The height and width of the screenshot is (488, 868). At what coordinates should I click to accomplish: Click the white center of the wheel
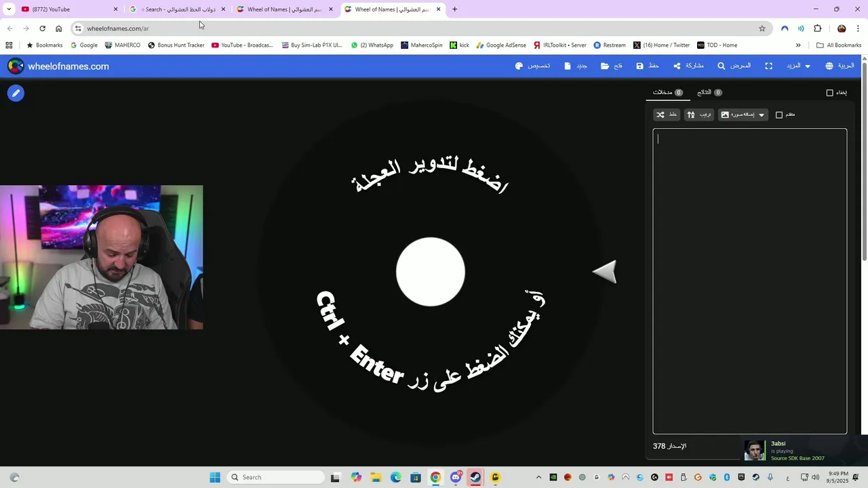(431, 272)
